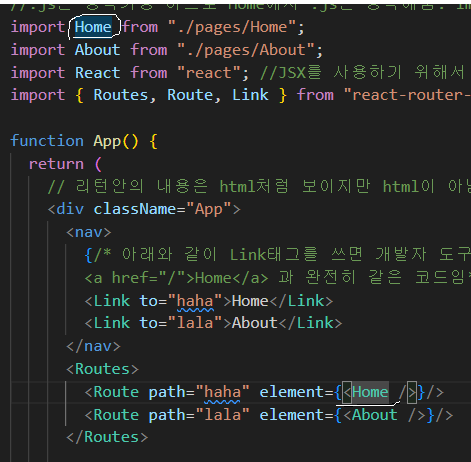
Task: Click "haha" in the Link to attribute
Action: click(195, 301)
